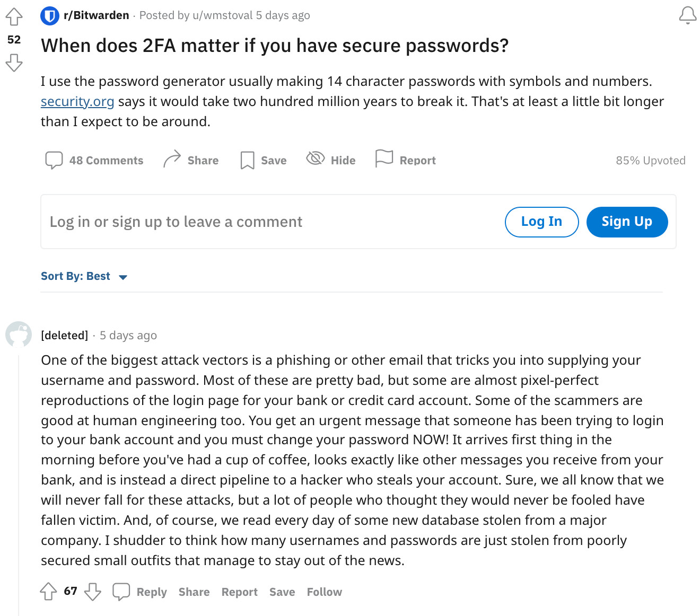Open notifications via the bell icon
700x616 pixels.
click(x=687, y=14)
